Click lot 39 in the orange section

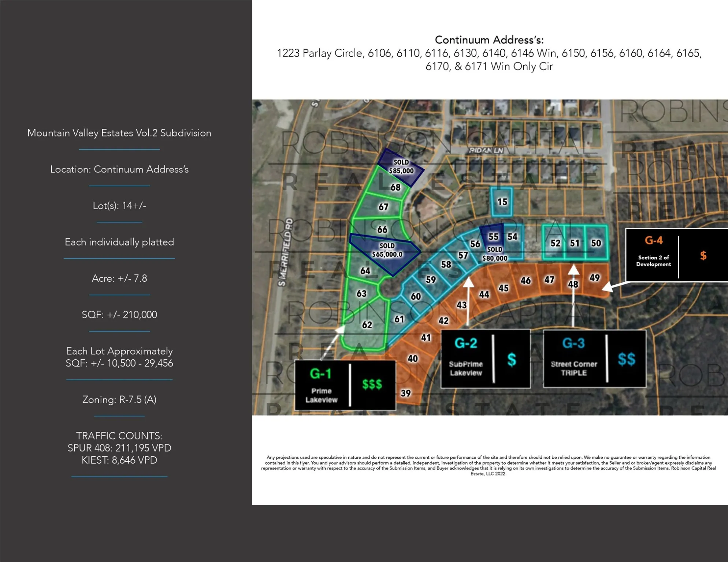pos(406,393)
